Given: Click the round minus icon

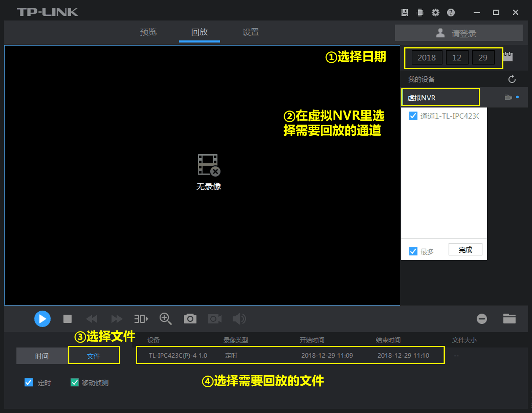Looking at the screenshot, I should pos(482,319).
